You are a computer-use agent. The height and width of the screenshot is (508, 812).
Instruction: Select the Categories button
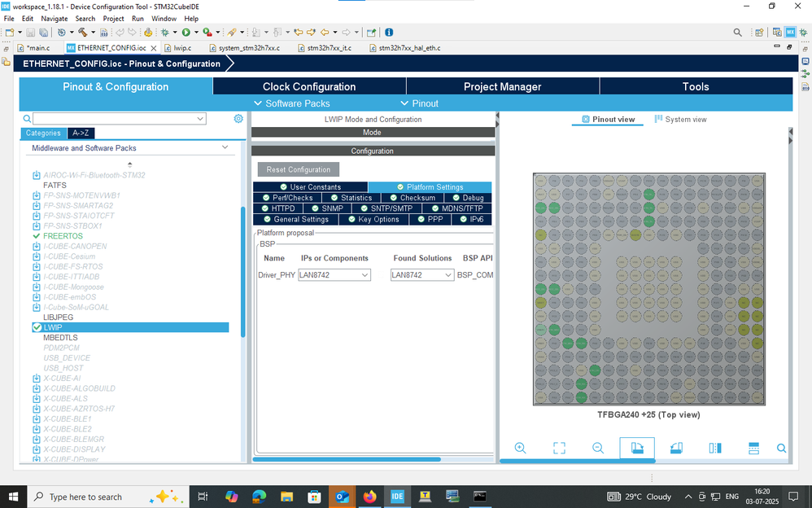pyautogui.click(x=43, y=134)
